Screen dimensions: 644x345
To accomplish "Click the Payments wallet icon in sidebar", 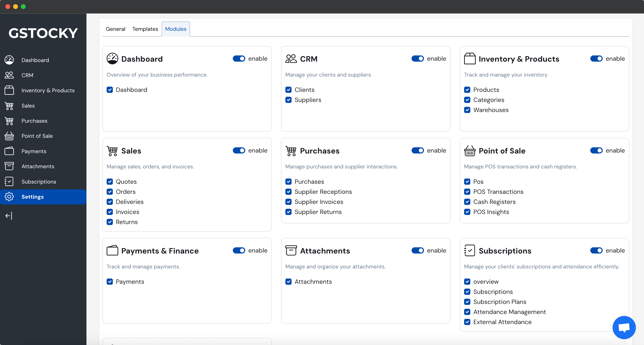I will 9,151.
